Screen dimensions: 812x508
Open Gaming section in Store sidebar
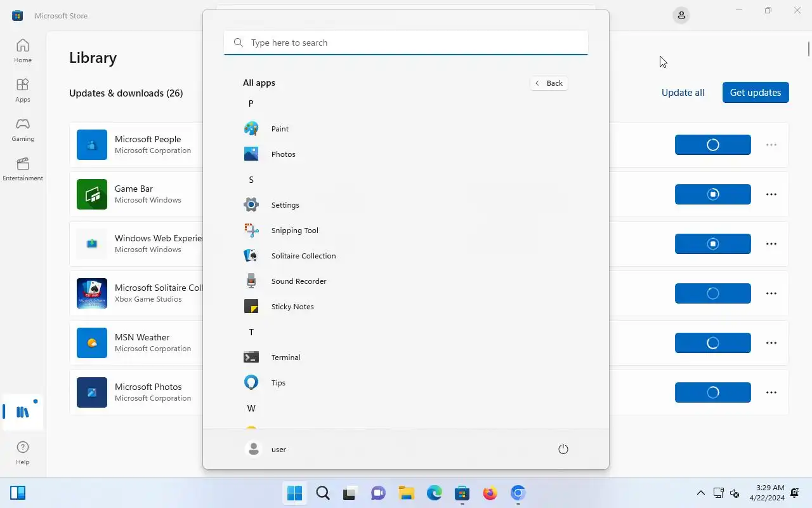tap(23, 130)
